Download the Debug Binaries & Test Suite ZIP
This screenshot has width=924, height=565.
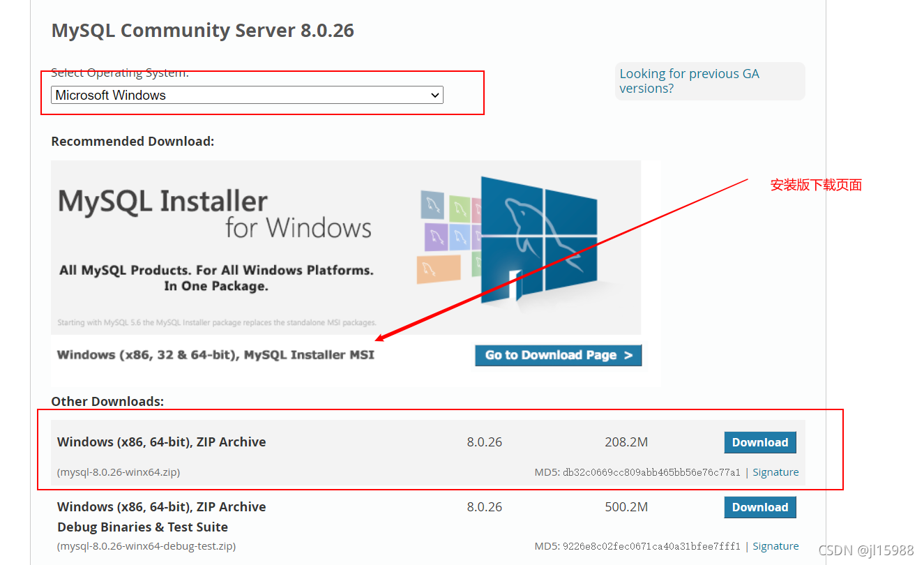[x=760, y=507]
